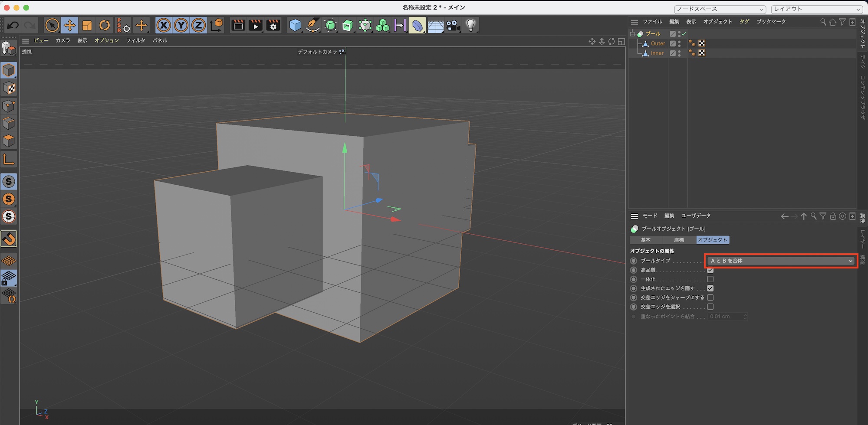
Task: Toggle the 高品質 checkbox
Action: 710,270
